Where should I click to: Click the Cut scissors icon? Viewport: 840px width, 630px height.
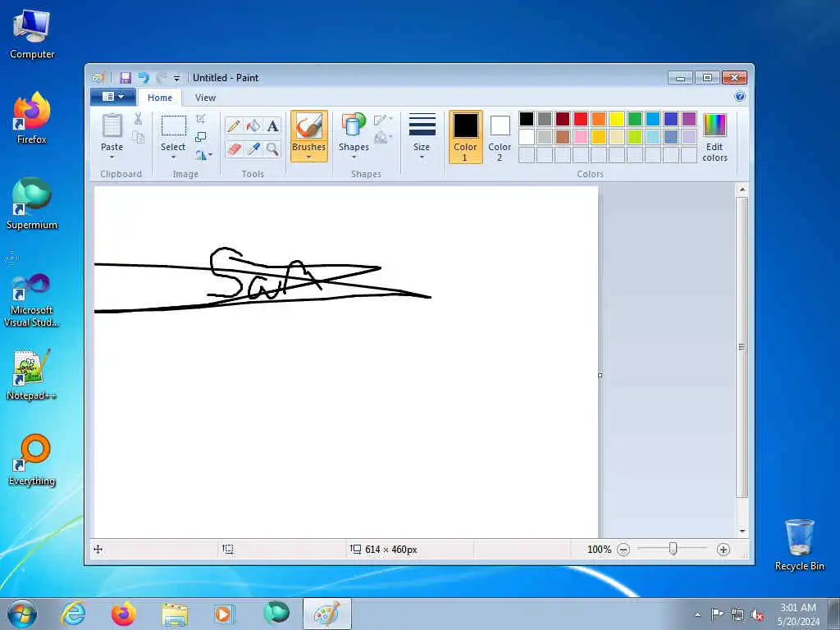pos(138,119)
